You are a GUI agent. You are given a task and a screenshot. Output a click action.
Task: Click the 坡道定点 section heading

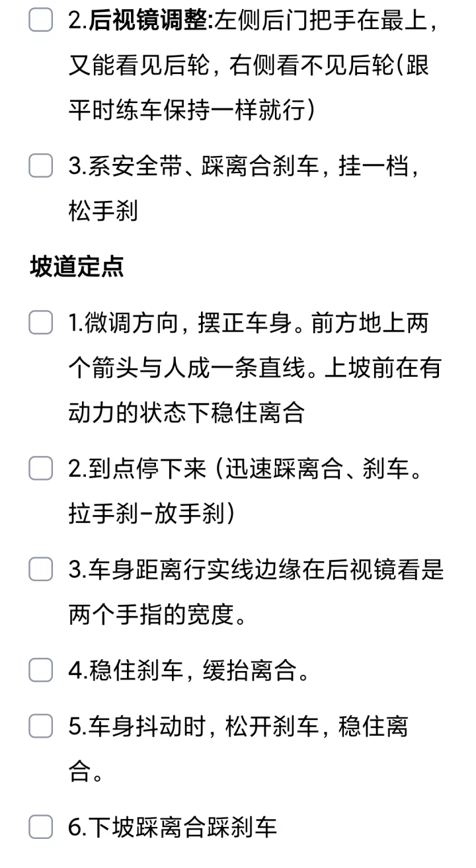pyautogui.click(x=77, y=267)
